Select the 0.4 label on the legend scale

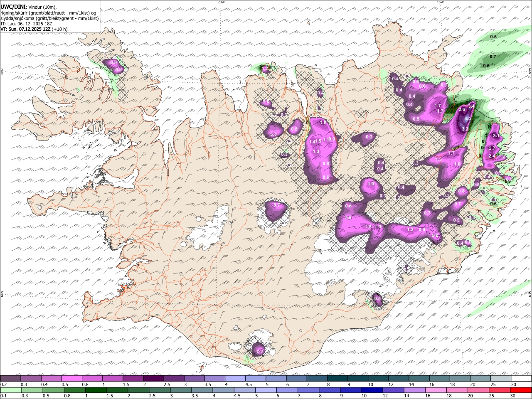coord(44,384)
